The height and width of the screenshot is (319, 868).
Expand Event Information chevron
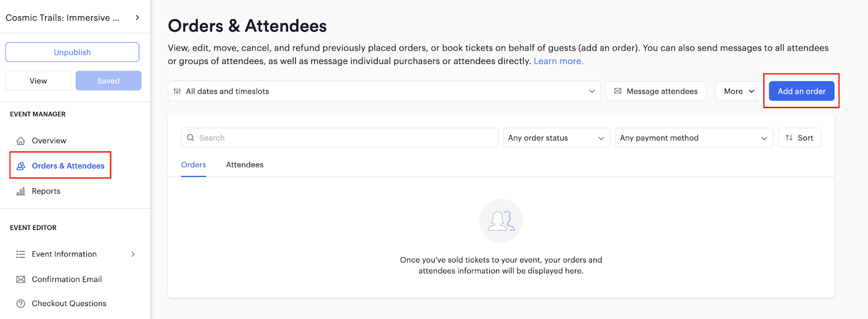(133, 254)
